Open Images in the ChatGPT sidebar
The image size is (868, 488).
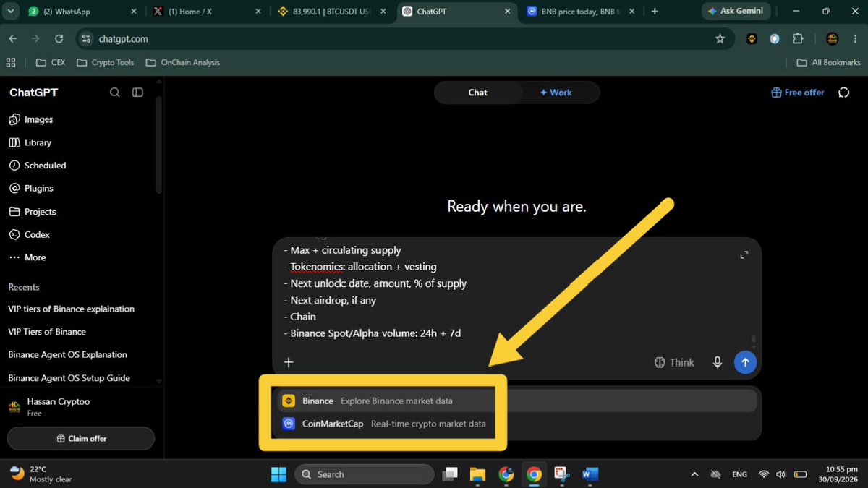pyautogui.click(x=31, y=119)
